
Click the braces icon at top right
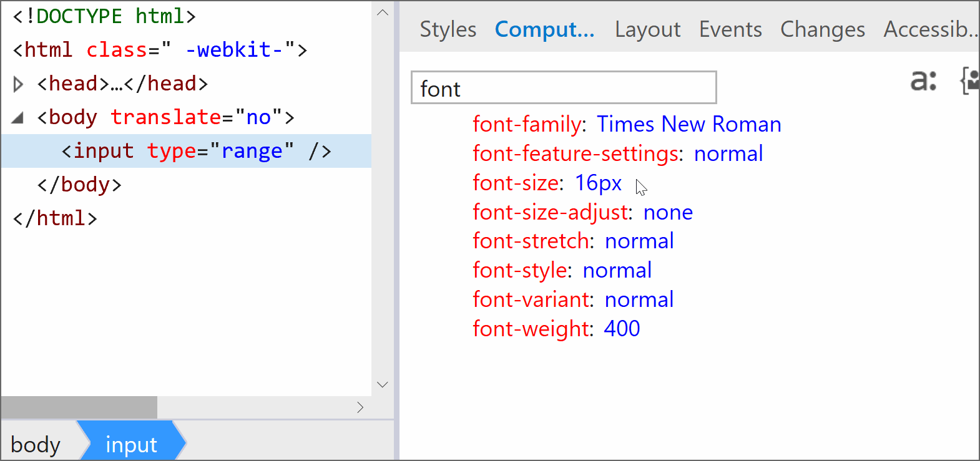click(969, 81)
